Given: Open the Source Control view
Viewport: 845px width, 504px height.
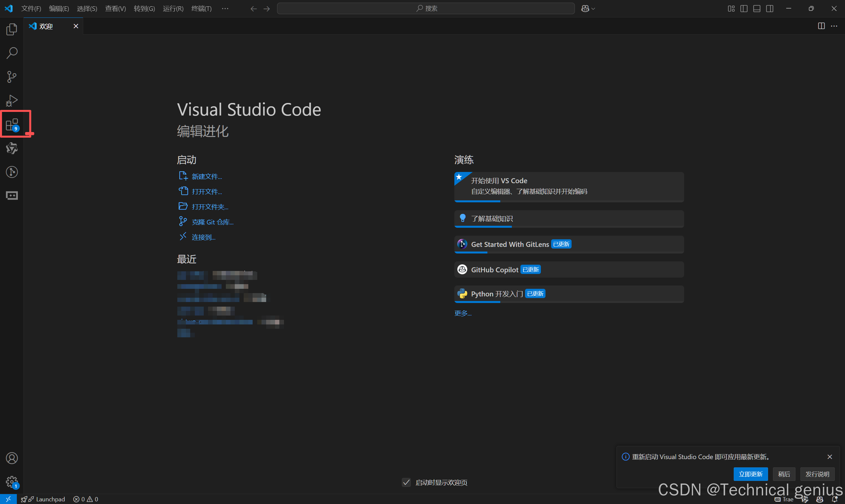Looking at the screenshot, I should point(12,77).
